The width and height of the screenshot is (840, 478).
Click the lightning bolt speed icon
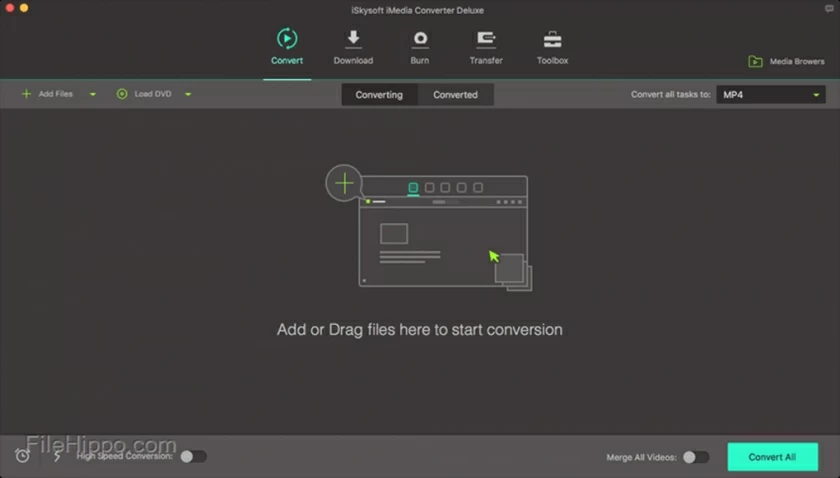click(x=57, y=456)
